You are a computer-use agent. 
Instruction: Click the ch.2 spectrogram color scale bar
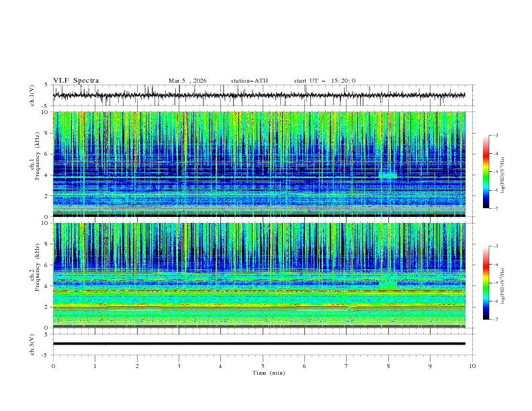[x=486, y=283]
